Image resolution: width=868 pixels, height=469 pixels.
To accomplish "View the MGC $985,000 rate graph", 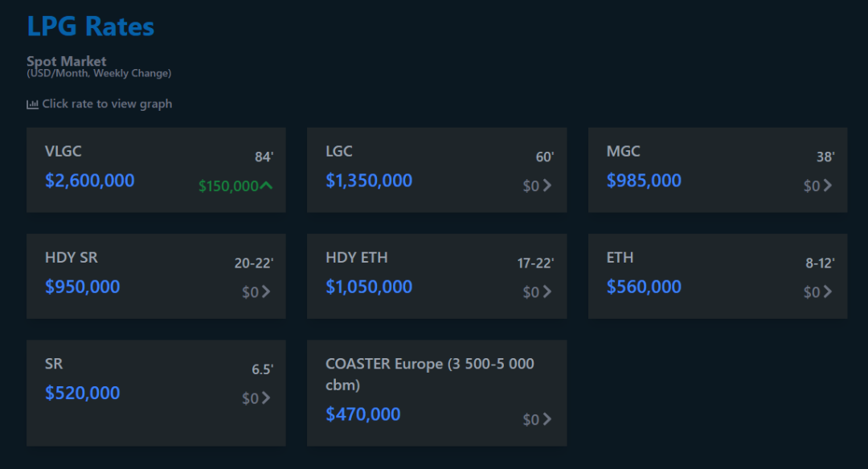I will 644,181.
